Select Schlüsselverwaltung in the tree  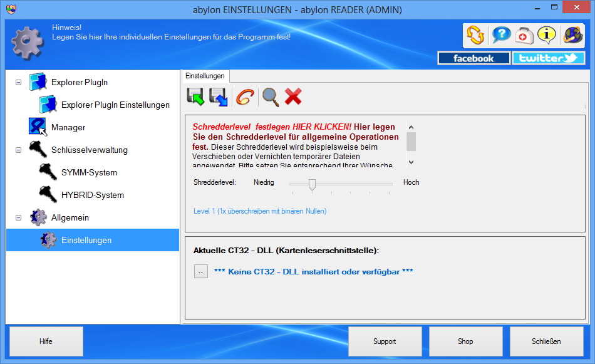pos(90,150)
